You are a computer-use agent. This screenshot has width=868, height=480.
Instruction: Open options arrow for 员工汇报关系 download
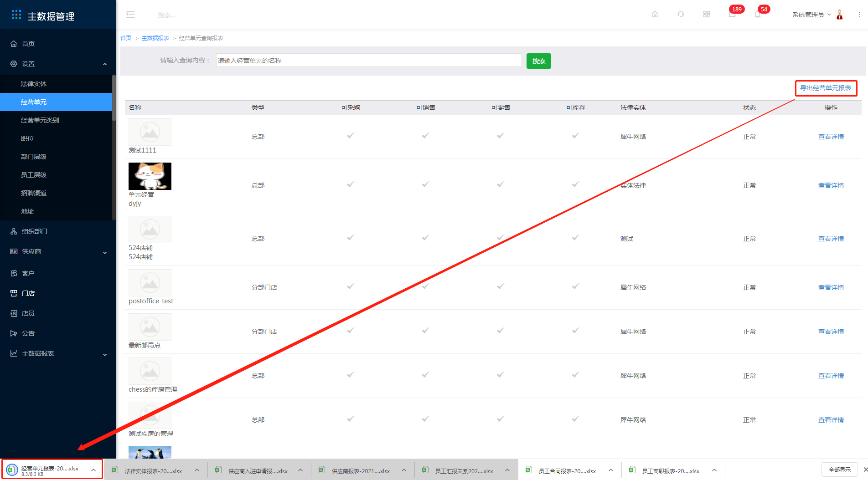point(507,470)
